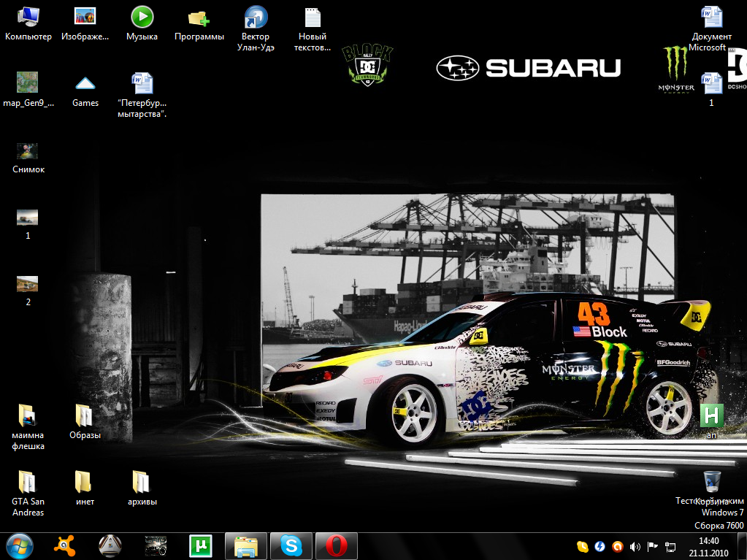This screenshot has width=747, height=560.
Task: Switch to Skype in the taskbar
Action: [291, 545]
